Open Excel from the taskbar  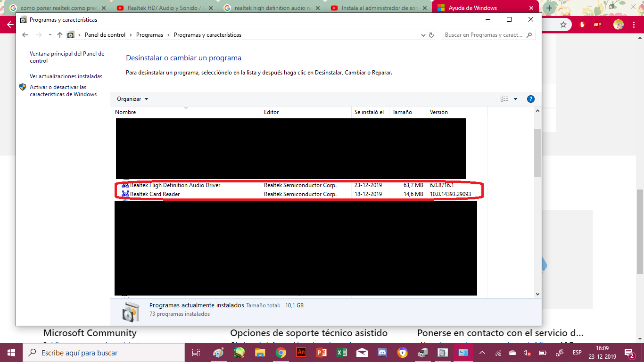pos(342,353)
